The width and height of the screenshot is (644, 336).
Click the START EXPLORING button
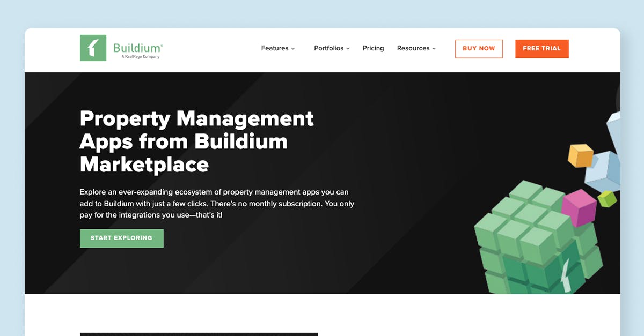coord(121,238)
